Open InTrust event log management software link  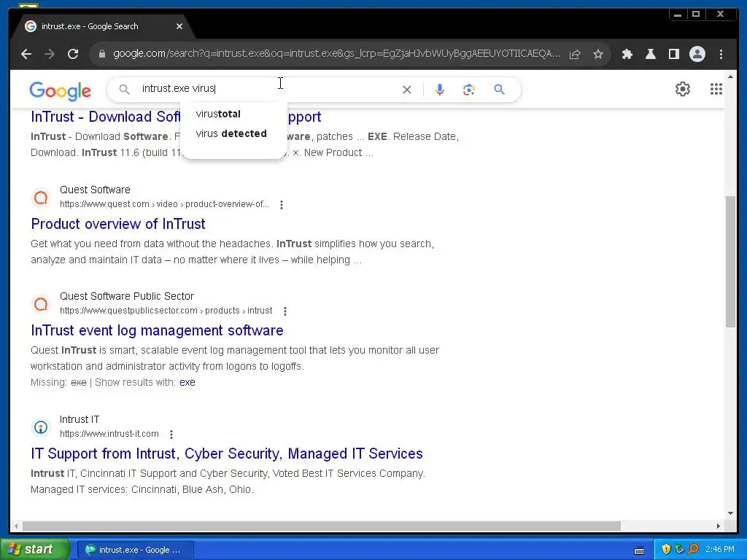[158, 330]
